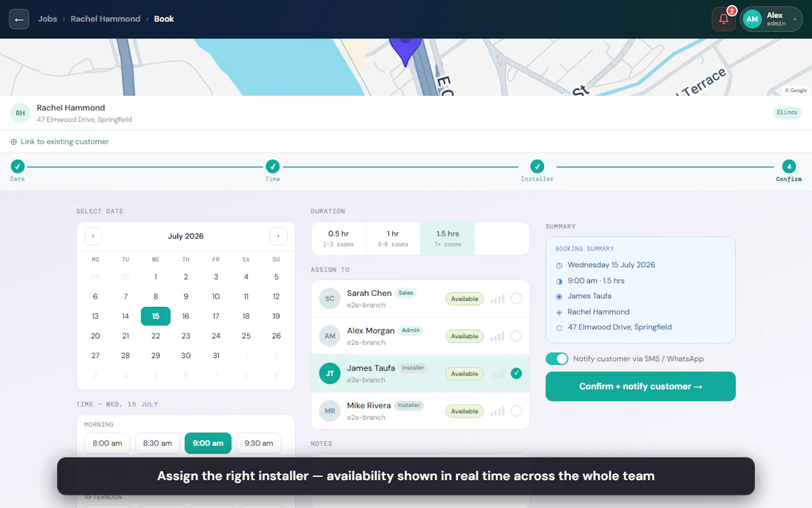Select Sarah Chen's radio button
This screenshot has height=508, width=812.
click(x=516, y=299)
